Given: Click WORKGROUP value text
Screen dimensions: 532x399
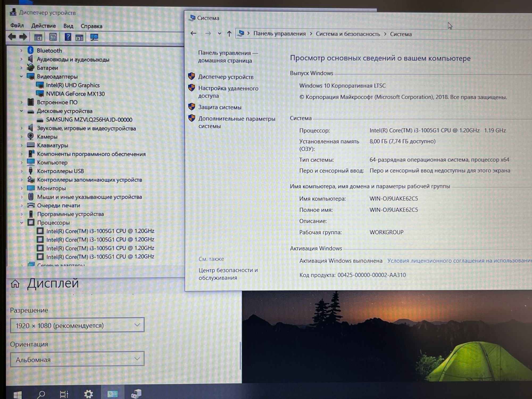Looking at the screenshot, I should click(386, 232).
